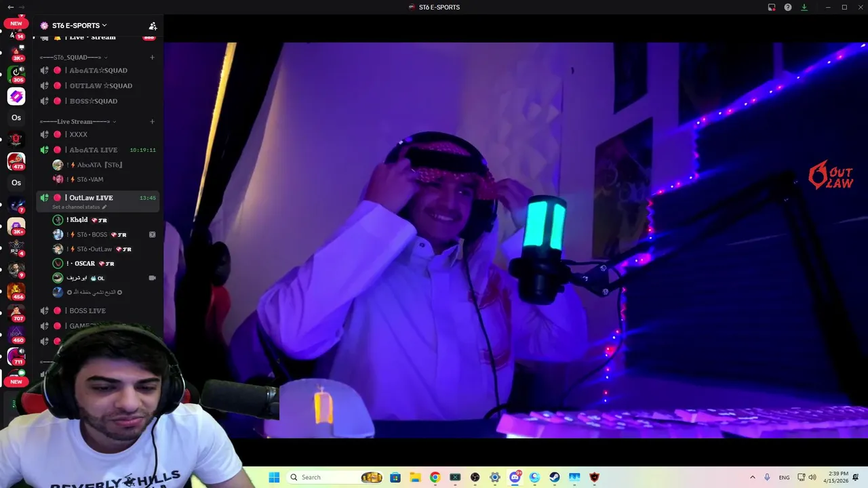Image resolution: width=868 pixels, height=488 pixels.
Task: Open the server with 305 badge
Action: coord(16,74)
